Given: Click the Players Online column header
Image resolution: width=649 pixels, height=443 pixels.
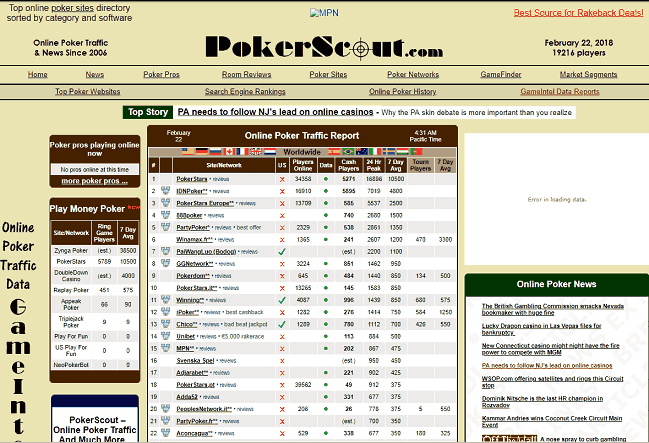Looking at the screenshot, I should tap(303, 165).
